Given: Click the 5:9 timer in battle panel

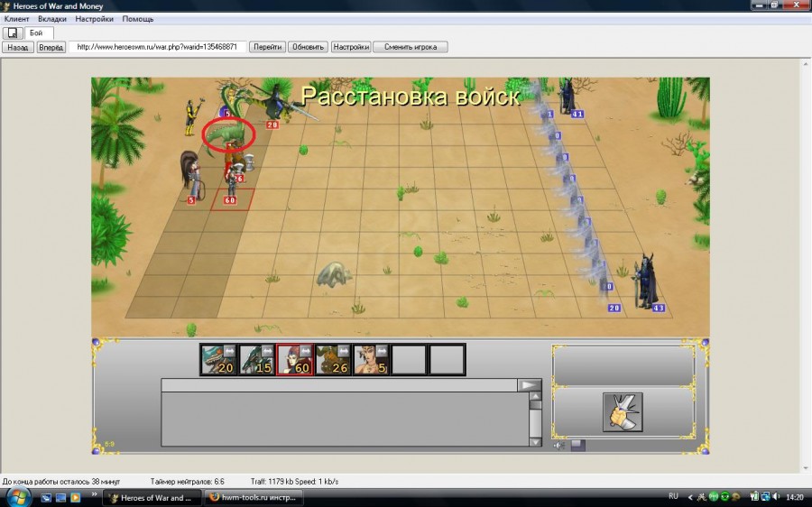Looking at the screenshot, I should pos(109,445).
